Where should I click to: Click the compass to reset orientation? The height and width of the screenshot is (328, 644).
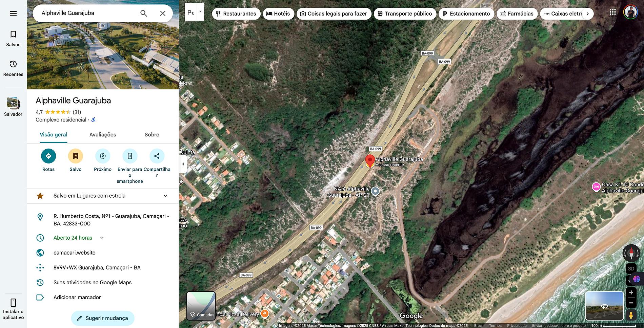[x=631, y=253]
